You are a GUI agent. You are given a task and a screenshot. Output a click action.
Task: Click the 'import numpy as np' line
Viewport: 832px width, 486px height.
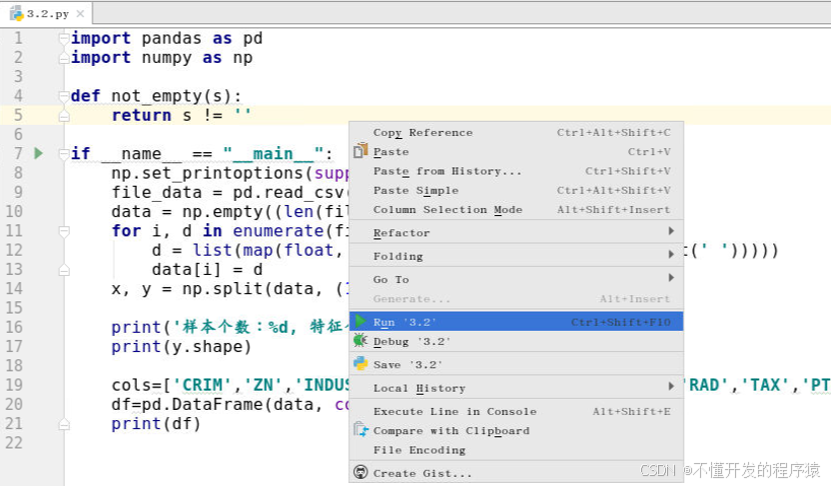pyautogui.click(x=162, y=57)
